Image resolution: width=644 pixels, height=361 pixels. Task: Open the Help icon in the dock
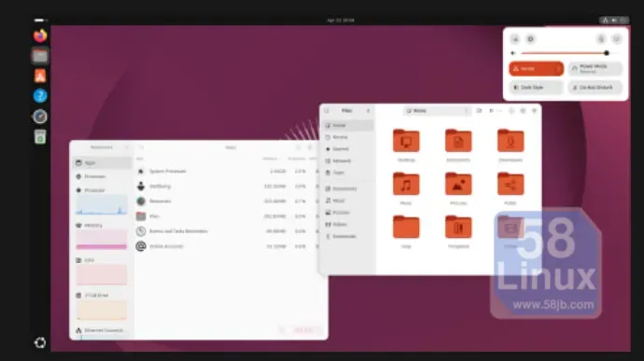point(40,96)
